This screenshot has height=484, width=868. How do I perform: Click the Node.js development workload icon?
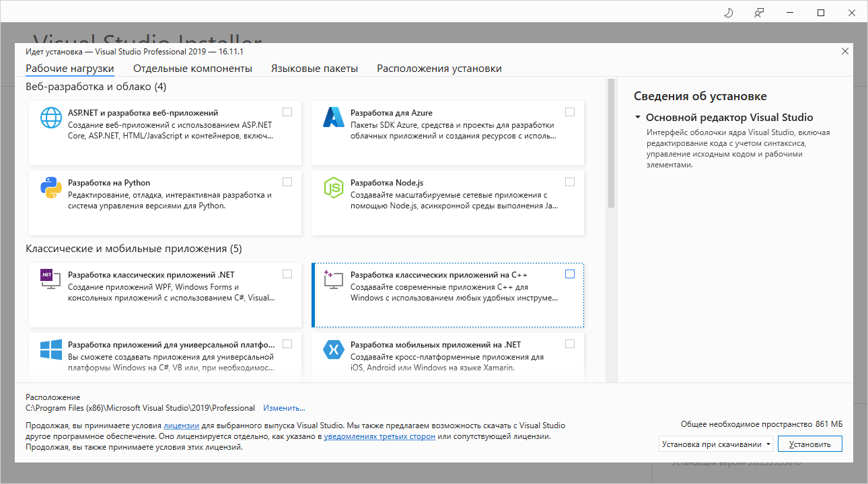(x=334, y=187)
